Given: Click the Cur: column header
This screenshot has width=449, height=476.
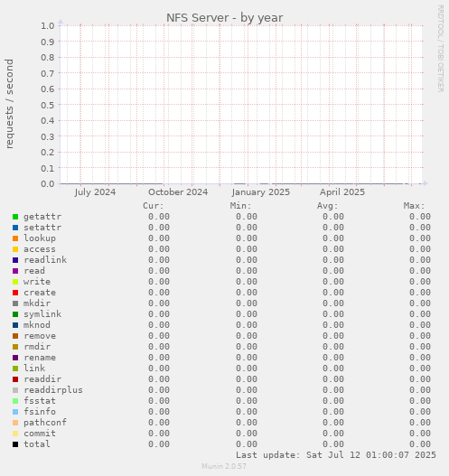Looking at the screenshot, I should pyautogui.click(x=154, y=206).
